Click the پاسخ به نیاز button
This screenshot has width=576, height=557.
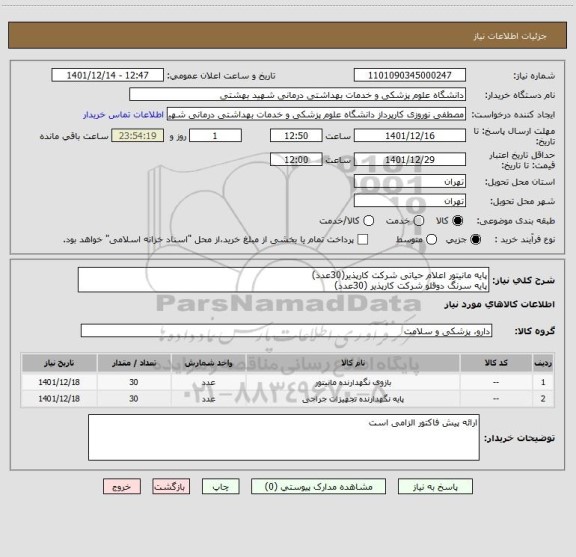[x=435, y=486]
